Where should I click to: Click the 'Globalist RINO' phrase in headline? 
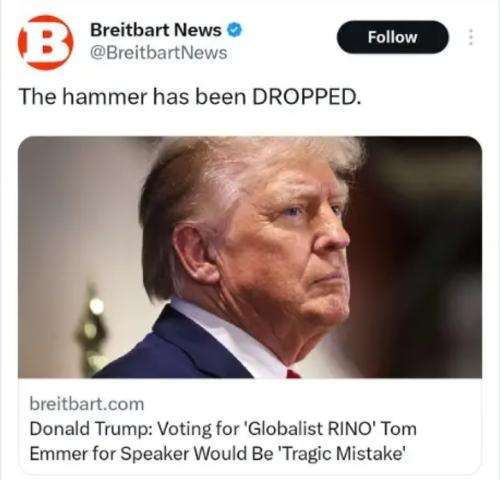[x=309, y=428]
